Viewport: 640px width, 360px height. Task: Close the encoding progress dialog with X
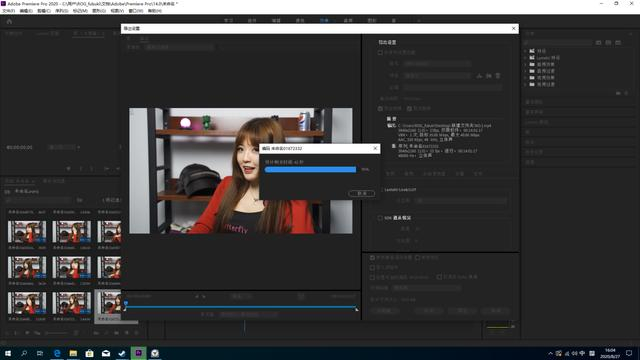pos(375,148)
